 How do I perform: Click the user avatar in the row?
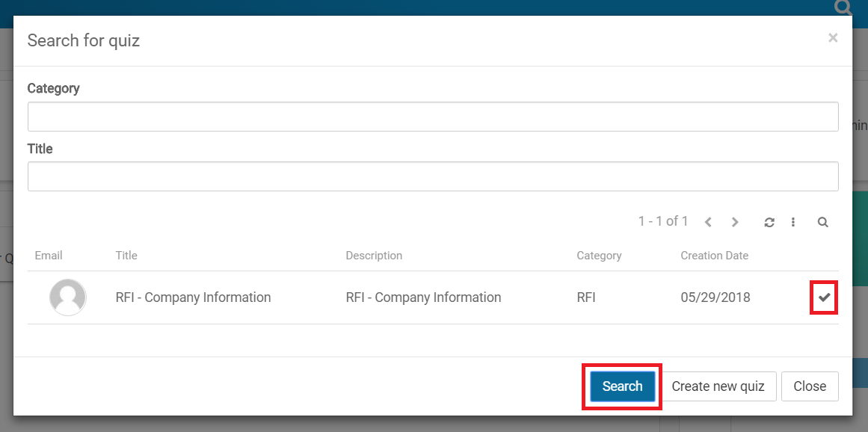tap(67, 297)
